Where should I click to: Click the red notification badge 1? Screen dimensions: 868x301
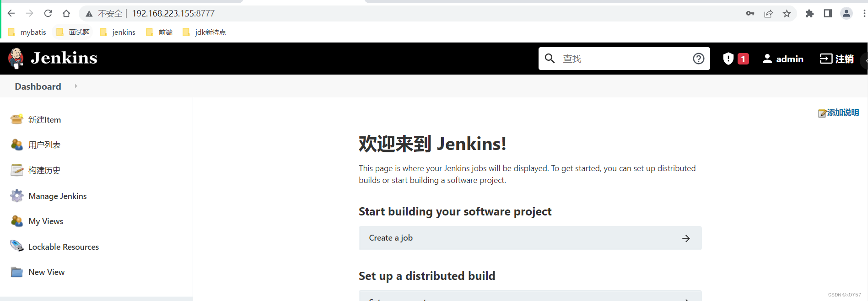coord(743,59)
